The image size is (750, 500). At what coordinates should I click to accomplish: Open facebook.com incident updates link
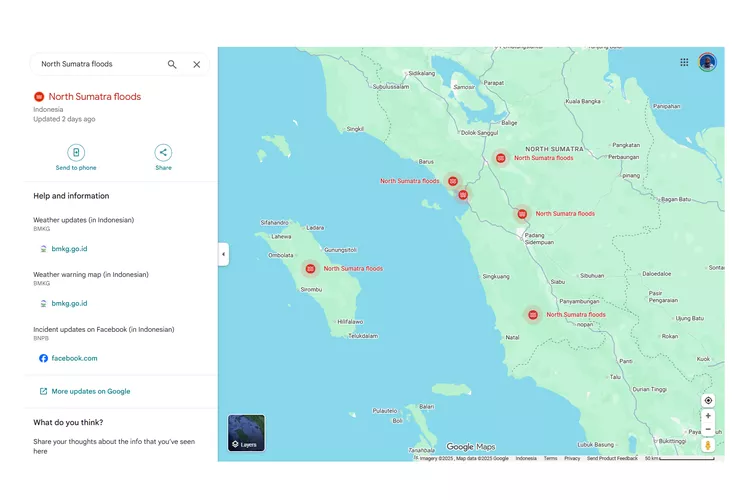(x=74, y=358)
